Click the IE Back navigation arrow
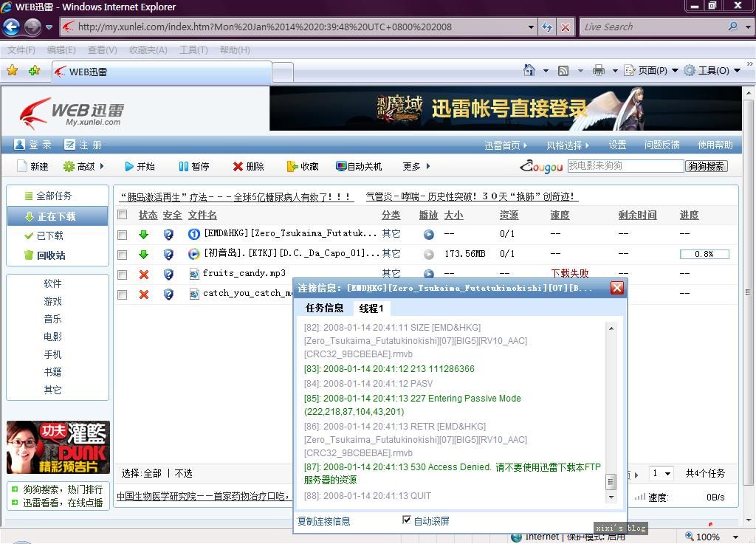Screen dimensions: 756x544 (x=12, y=27)
